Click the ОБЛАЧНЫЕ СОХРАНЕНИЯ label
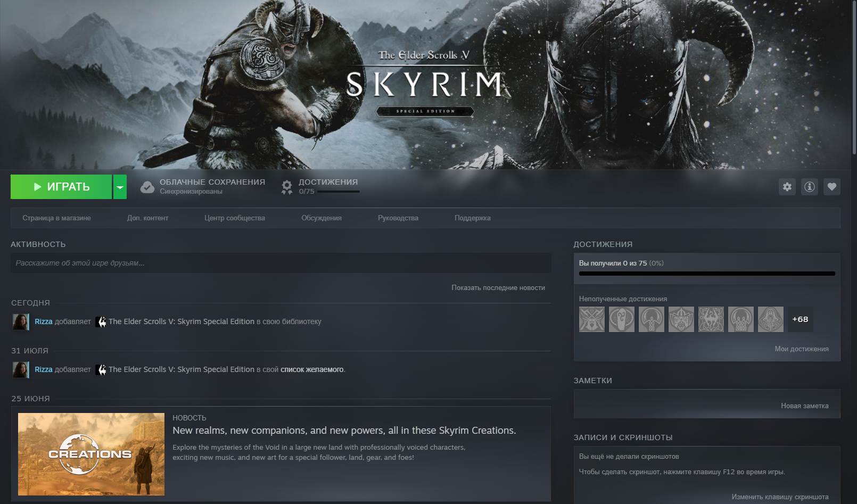 point(212,182)
